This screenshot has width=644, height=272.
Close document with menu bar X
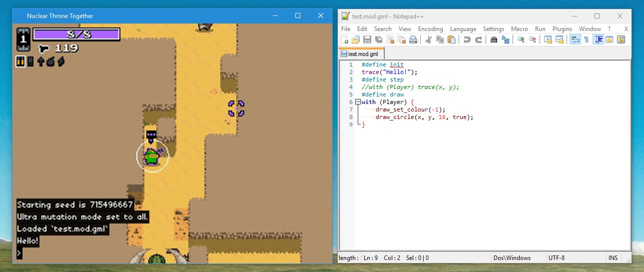tap(626, 29)
